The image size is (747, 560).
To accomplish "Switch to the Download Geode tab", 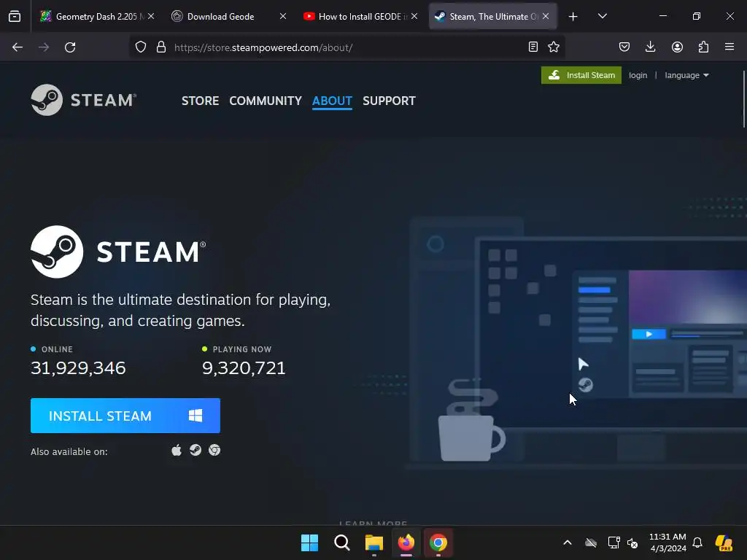I will pyautogui.click(x=228, y=16).
